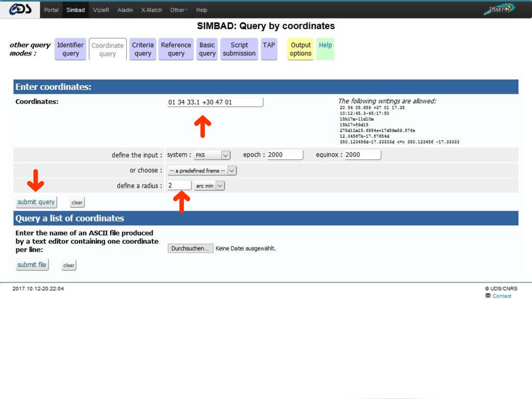Select the Simbad navigation item
Screen dimensions: 532x399
pyautogui.click(x=75, y=10)
